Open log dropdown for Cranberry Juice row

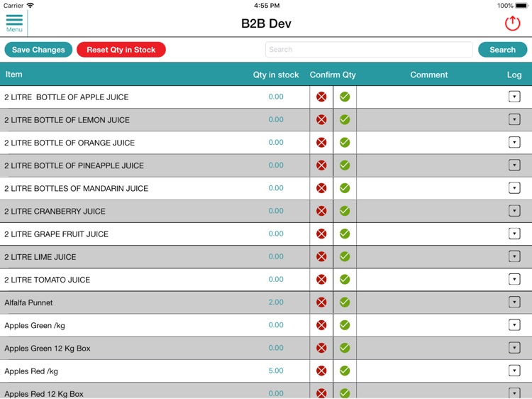click(x=514, y=211)
